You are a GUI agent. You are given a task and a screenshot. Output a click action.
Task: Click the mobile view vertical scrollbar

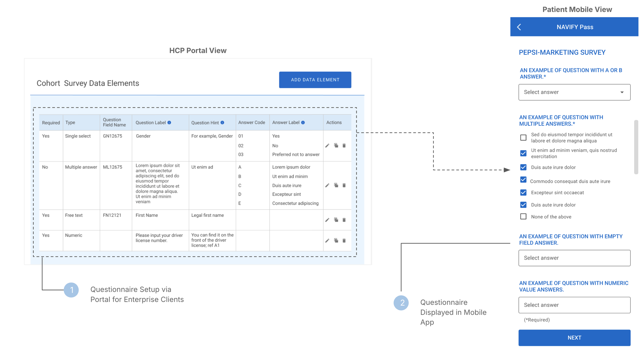(x=636, y=147)
